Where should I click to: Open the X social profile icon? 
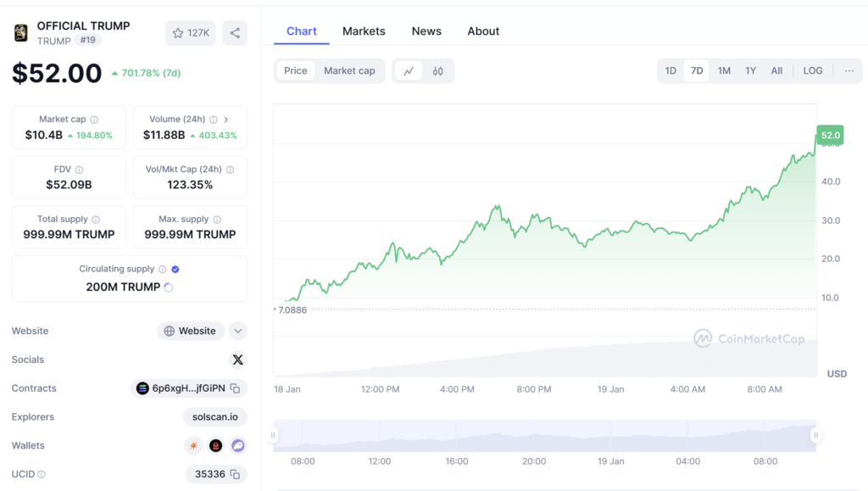pos(237,360)
